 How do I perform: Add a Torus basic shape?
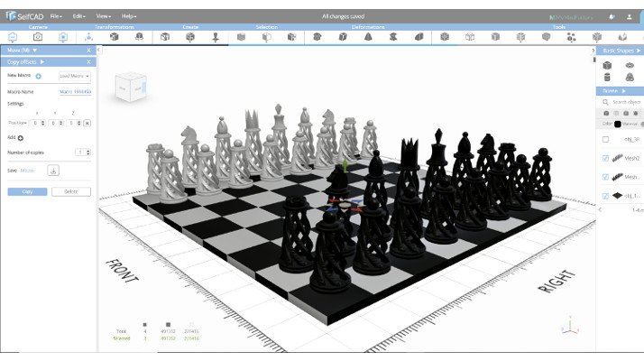tap(630, 65)
